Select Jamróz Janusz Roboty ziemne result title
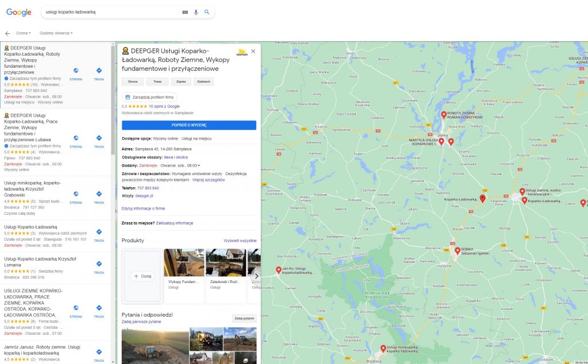Screen dimensions: 588x364 click(x=42, y=350)
